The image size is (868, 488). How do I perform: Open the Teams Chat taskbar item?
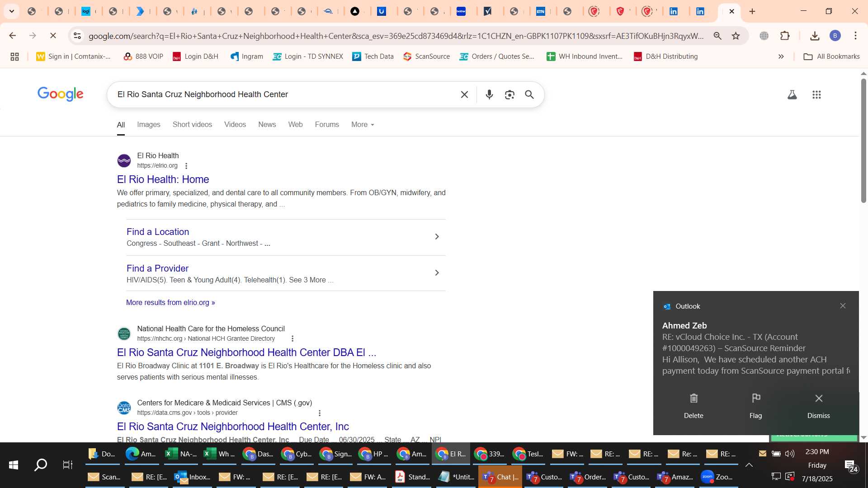coord(500,477)
